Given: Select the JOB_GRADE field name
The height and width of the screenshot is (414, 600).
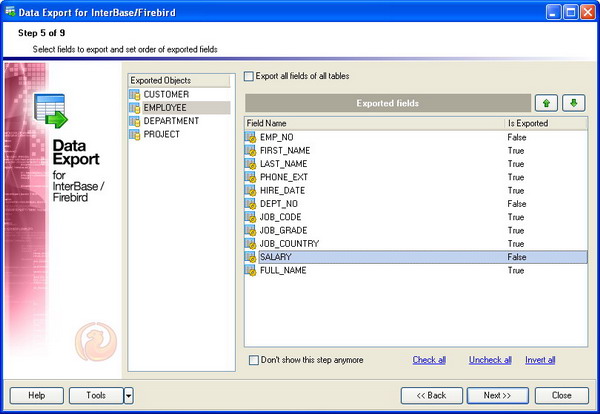Looking at the screenshot, I should pyautogui.click(x=284, y=231).
